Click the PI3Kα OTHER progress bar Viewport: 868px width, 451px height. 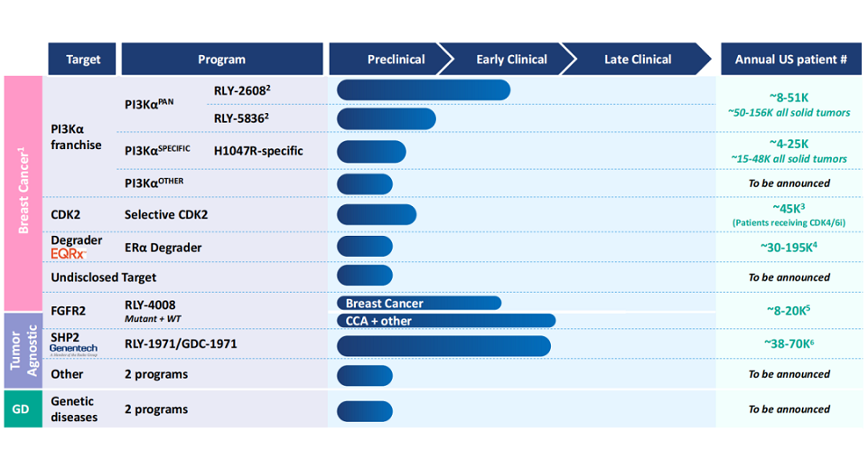pyautogui.click(x=365, y=184)
